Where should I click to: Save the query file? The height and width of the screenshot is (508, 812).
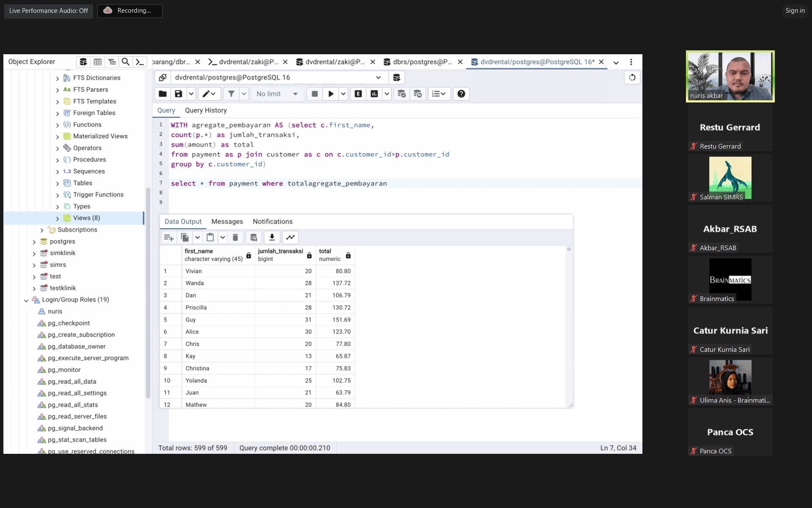(x=178, y=94)
